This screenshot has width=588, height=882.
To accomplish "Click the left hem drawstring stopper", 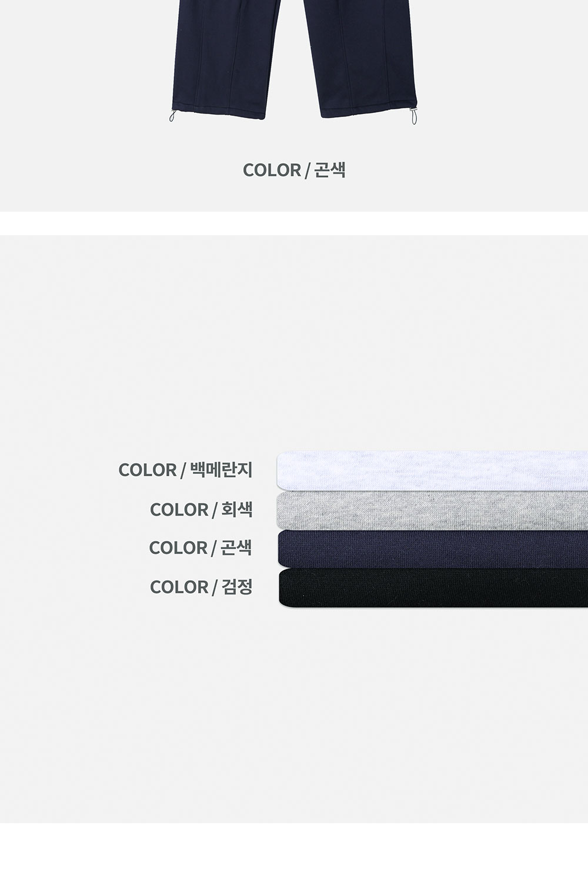I will (x=172, y=115).
